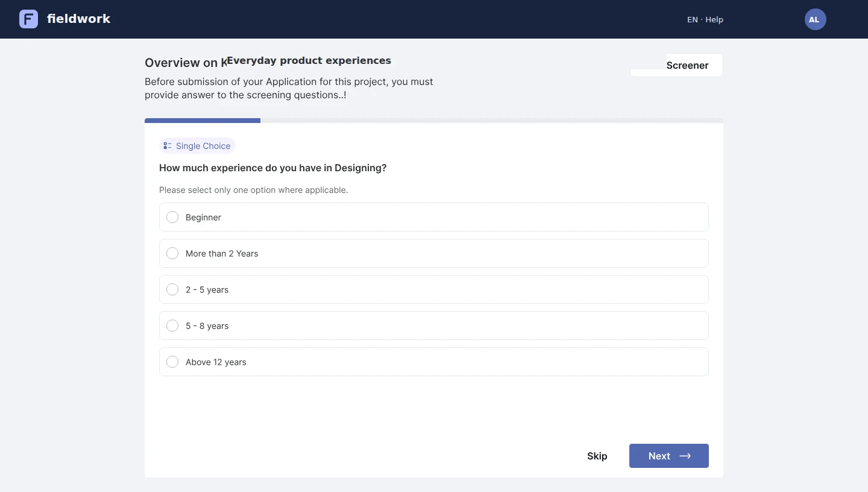Select the Beginner radio option

click(x=172, y=217)
